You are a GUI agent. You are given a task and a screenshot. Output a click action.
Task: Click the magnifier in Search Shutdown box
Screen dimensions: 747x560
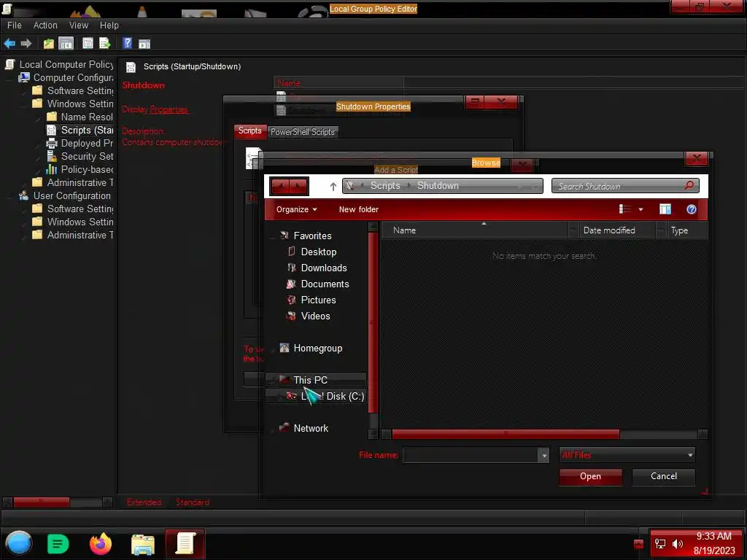[x=689, y=186]
